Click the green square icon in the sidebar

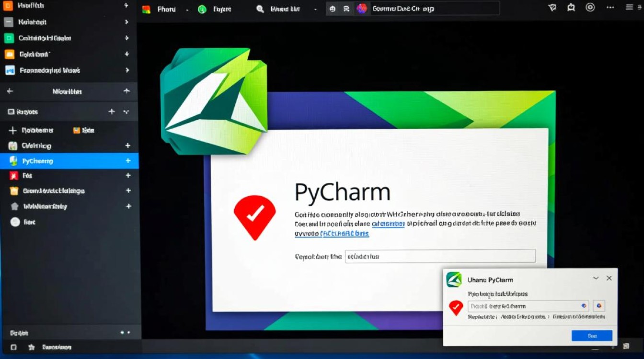(x=9, y=38)
